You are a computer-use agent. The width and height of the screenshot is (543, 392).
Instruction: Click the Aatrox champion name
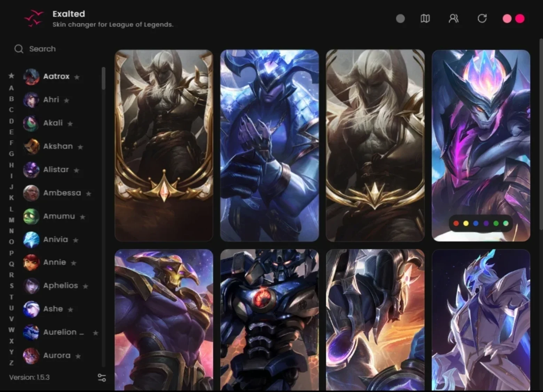(x=56, y=76)
